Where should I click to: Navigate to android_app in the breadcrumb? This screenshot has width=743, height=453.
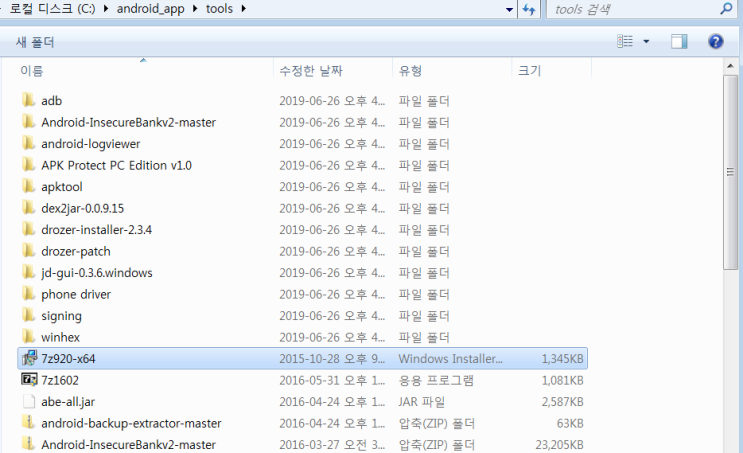pos(150,9)
